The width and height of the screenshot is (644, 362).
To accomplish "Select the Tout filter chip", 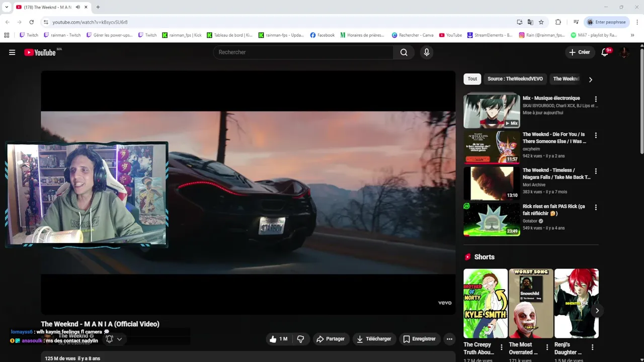I will pyautogui.click(x=472, y=79).
